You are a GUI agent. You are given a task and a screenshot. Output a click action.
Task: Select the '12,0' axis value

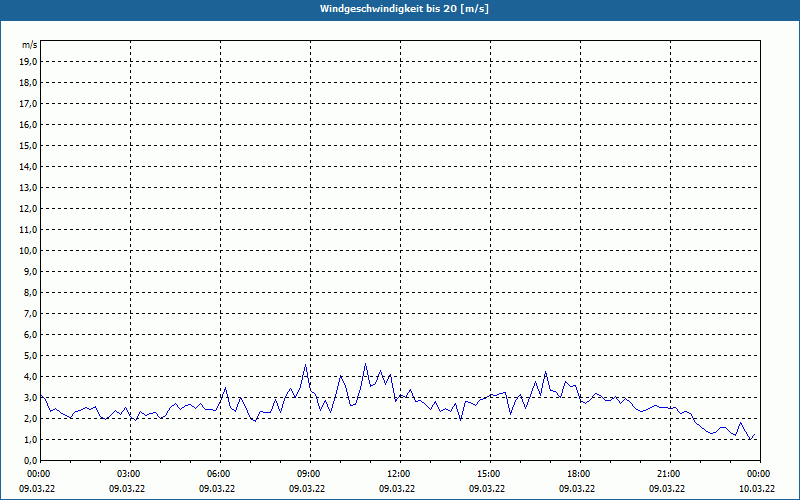[x=28, y=209]
